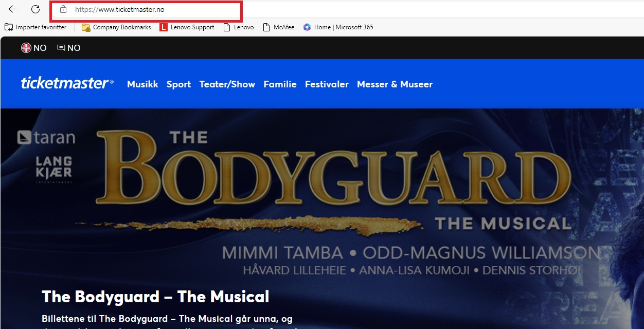Change language via speech bubble NO
644x329 pixels.
[x=69, y=48]
